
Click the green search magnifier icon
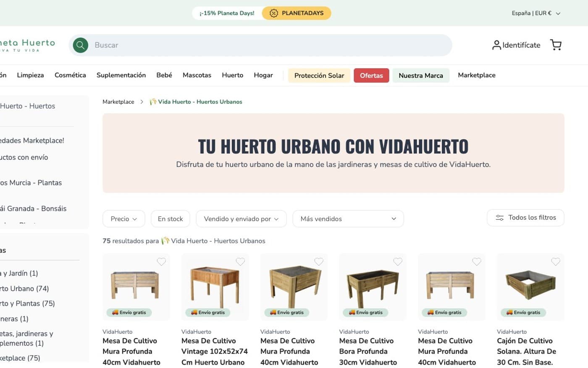coord(80,45)
